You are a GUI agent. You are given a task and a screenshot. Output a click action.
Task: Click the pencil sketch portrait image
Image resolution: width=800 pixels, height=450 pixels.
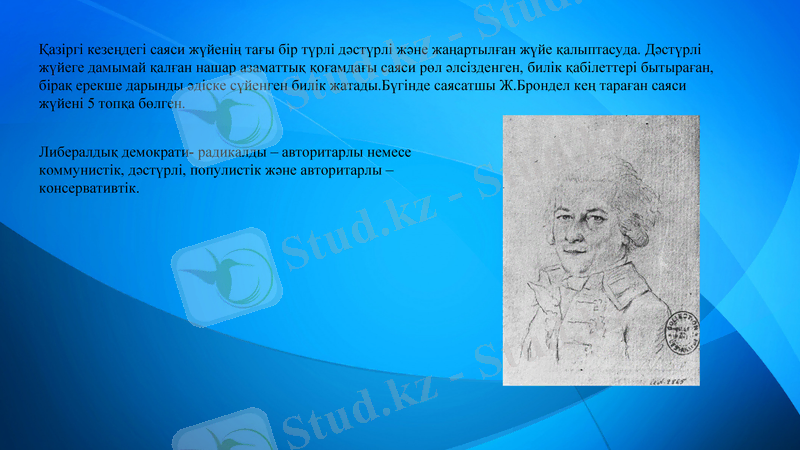601,250
